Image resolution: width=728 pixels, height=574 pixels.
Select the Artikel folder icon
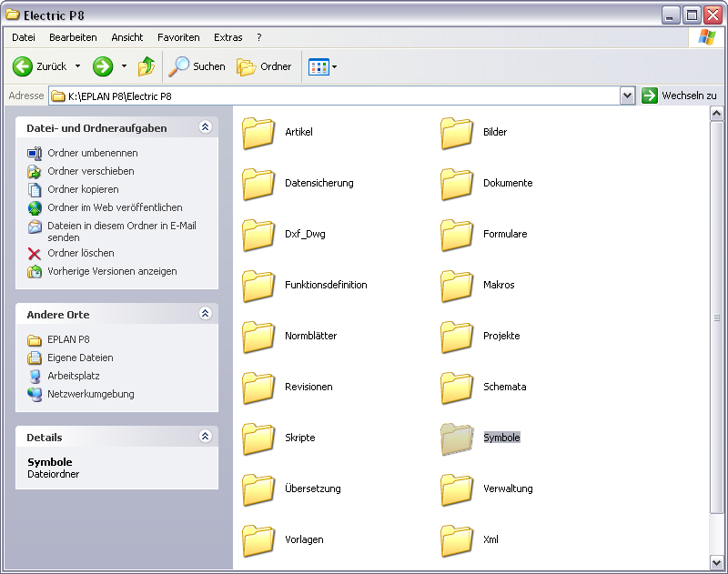(258, 133)
